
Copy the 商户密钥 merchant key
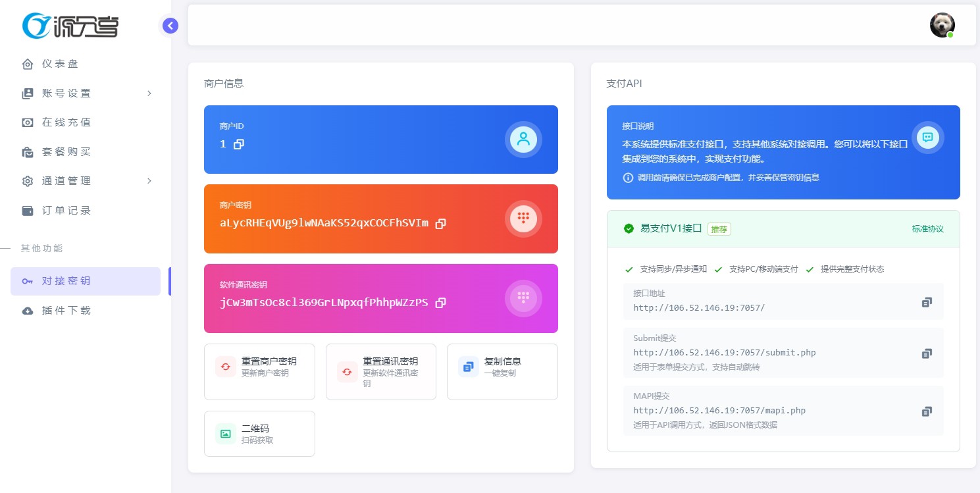coord(441,224)
